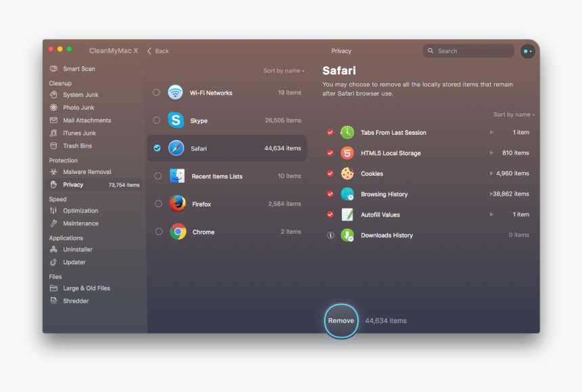Viewport: 582px width, 392px height.
Task: Select the Recent Items Lists checkbox
Action: coord(158,176)
